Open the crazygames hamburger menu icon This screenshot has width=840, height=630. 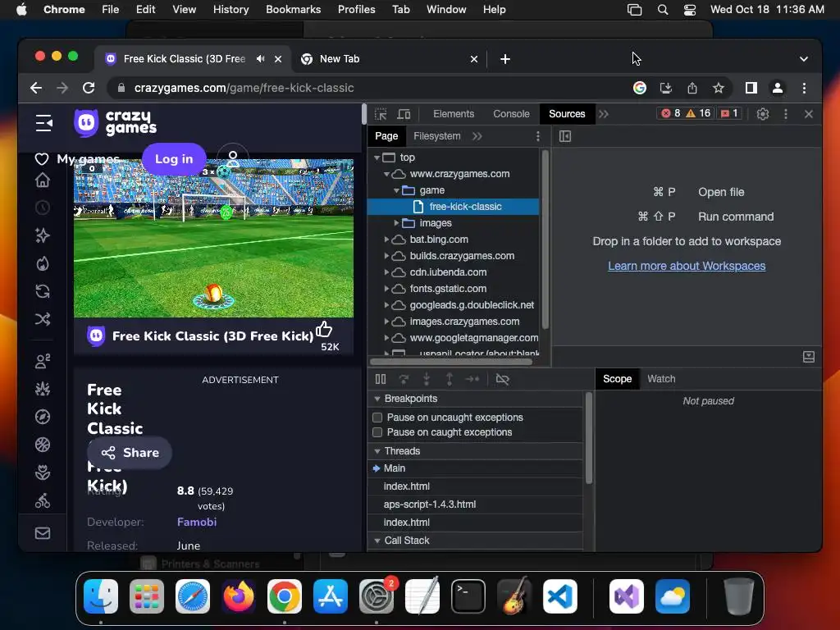coord(43,123)
